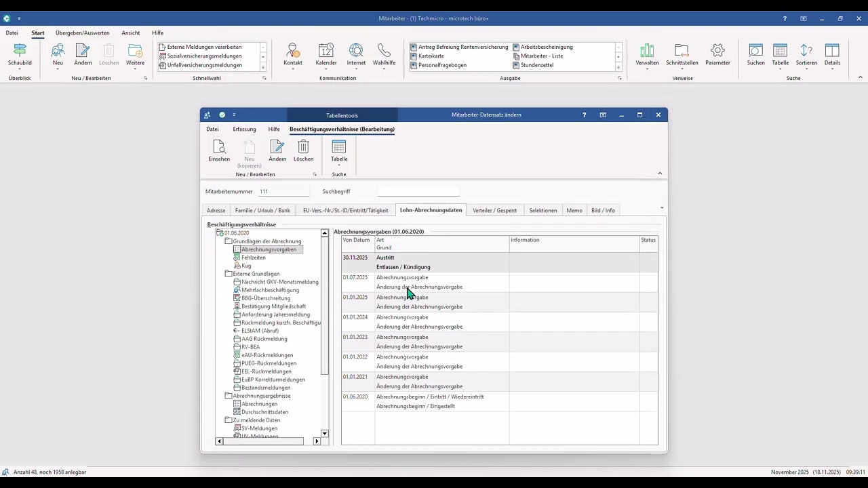Click tree horizontal scrollbar right arrow
Viewport: 868px width, 488px height.
point(317,441)
